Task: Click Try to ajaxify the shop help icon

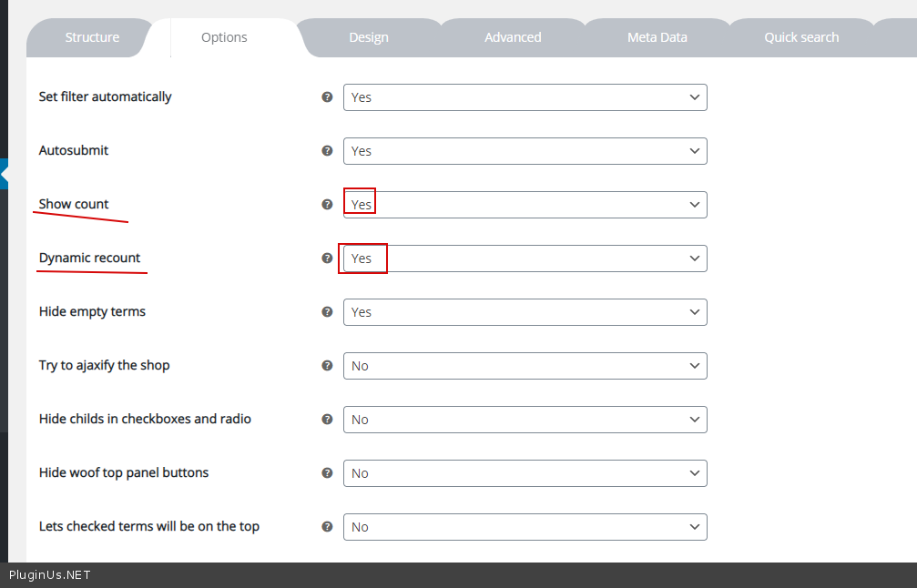Action: [x=327, y=365]
